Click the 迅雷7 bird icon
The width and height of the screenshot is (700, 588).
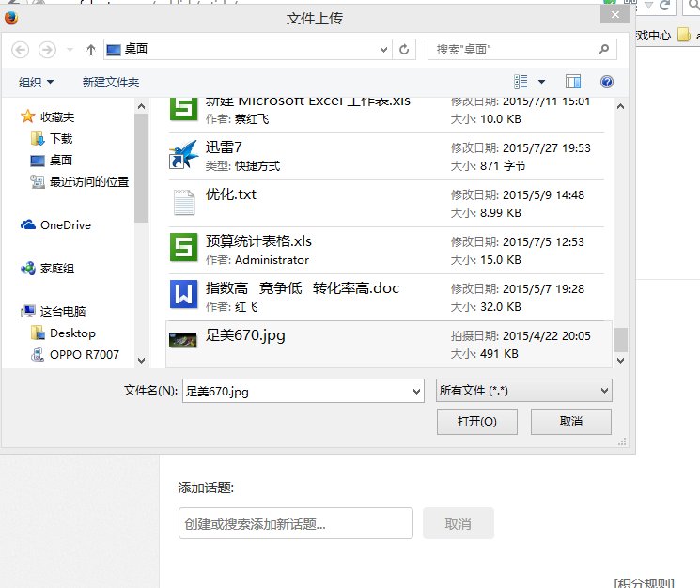(x=183, y=154)
